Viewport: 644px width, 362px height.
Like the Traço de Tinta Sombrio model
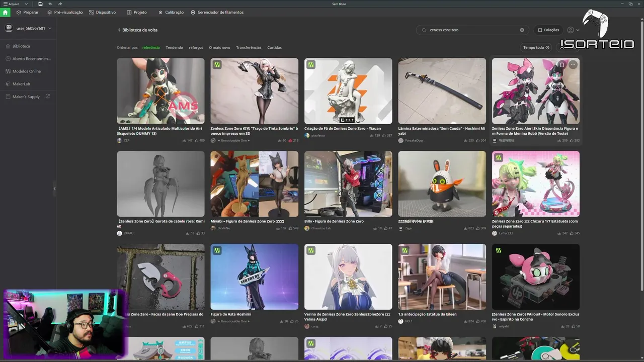pos(290,141)
